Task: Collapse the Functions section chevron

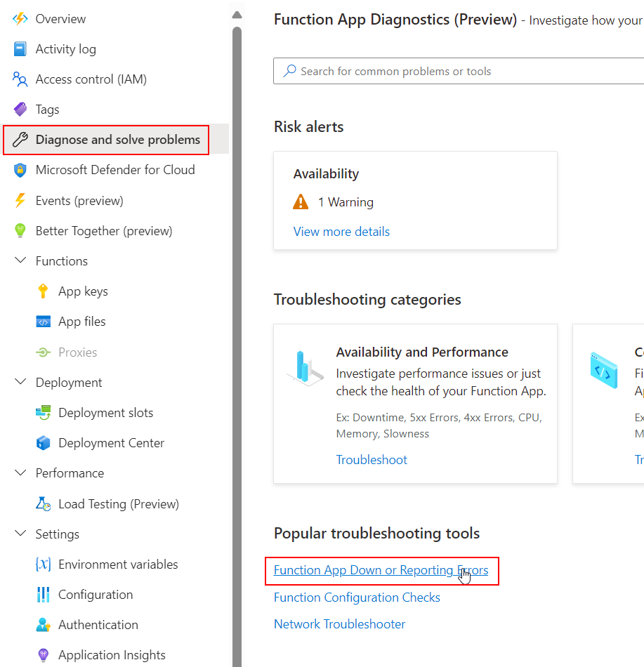Action: pyautogui.click(x=20, y=260)
